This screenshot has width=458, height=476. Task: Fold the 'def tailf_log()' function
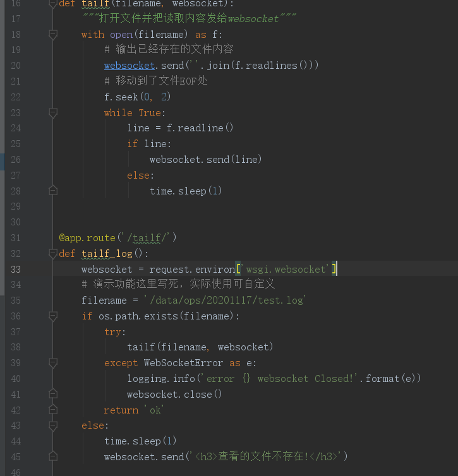(x=53, y=254)
